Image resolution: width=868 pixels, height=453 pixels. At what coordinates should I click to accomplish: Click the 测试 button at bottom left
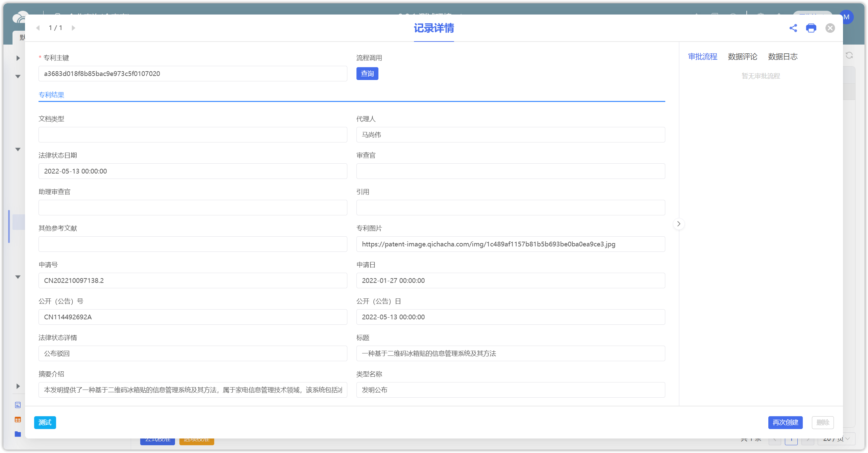pos(45,422)
